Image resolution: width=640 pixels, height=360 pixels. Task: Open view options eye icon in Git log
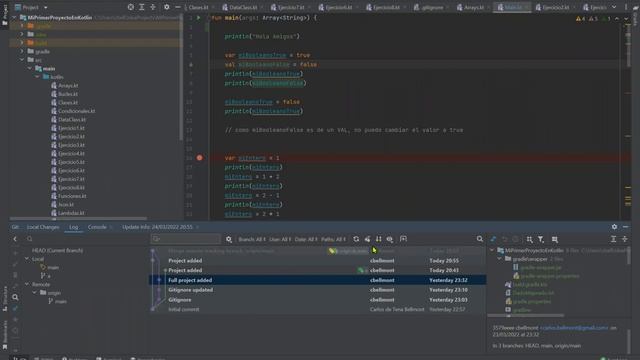click(390, 239)
